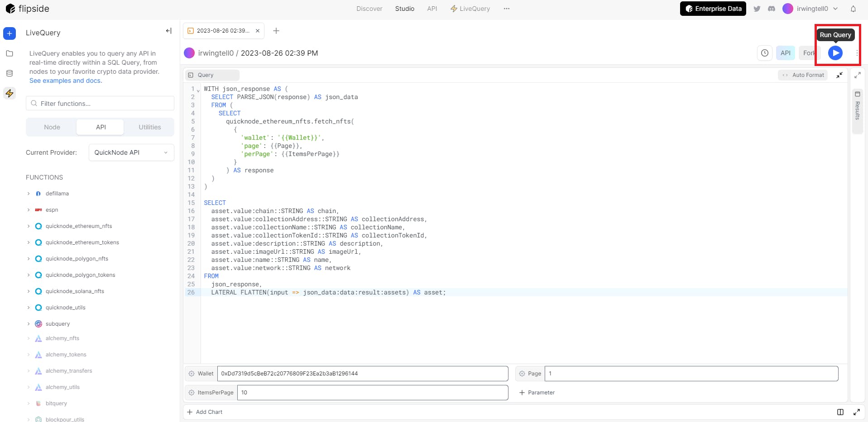The width and height of the screenshot is (868, 422).
Task: Expand the subquery function group
Action: coord(28,324)
